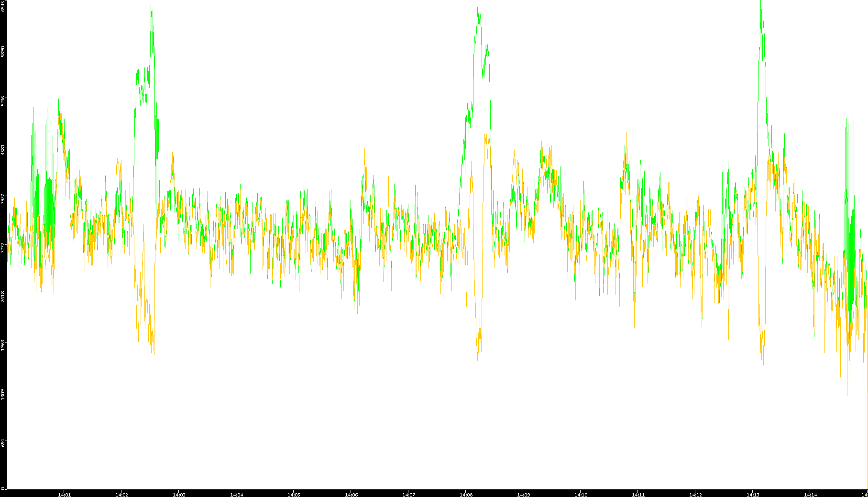The width and height of the screenshot is (868, 497).
Task: Click the 14:07 time label
Action: [408, 495]
